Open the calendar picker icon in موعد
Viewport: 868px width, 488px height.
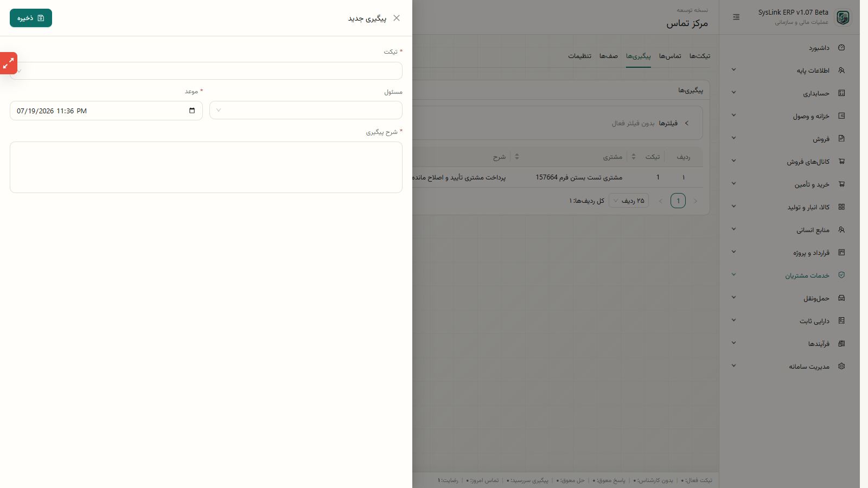192,111
